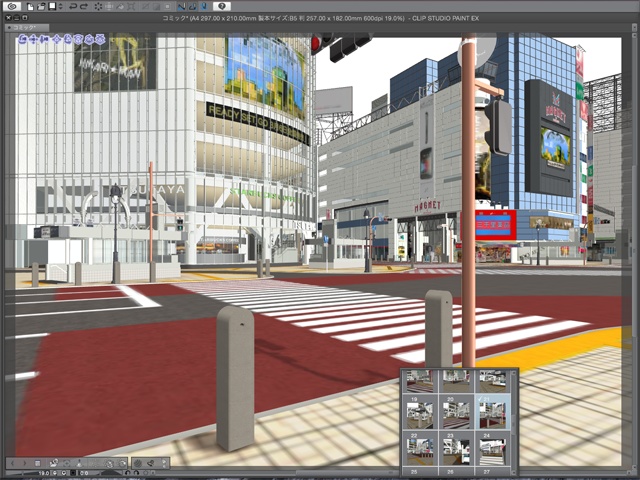Select next 3D object with right arrow
Image resolution: width=640 pixels, height=480 pixels.
(x=25, y=463)
